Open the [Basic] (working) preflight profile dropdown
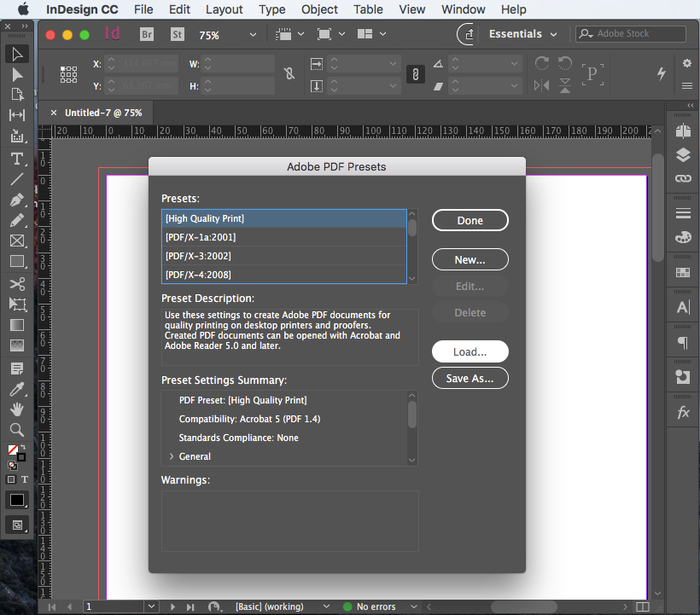 326,606
